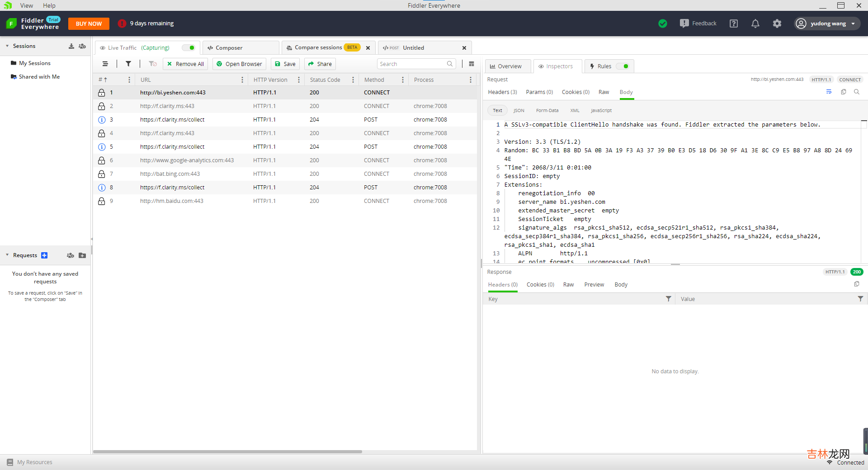Viewport: 868px width, 470px height.
Task: Collapse the Sessions section
Action: point(7,46)
